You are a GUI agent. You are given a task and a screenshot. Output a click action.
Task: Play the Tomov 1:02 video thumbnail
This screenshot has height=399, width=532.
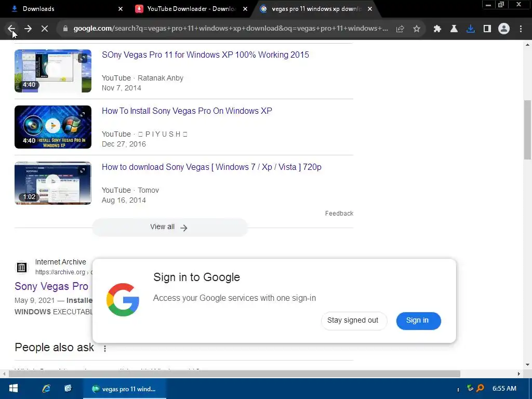(53, 183)
